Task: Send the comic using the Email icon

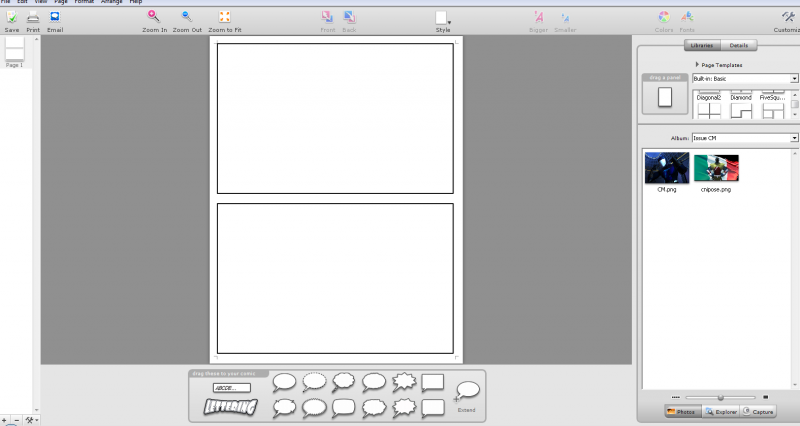Action: (x=55, y=18)
